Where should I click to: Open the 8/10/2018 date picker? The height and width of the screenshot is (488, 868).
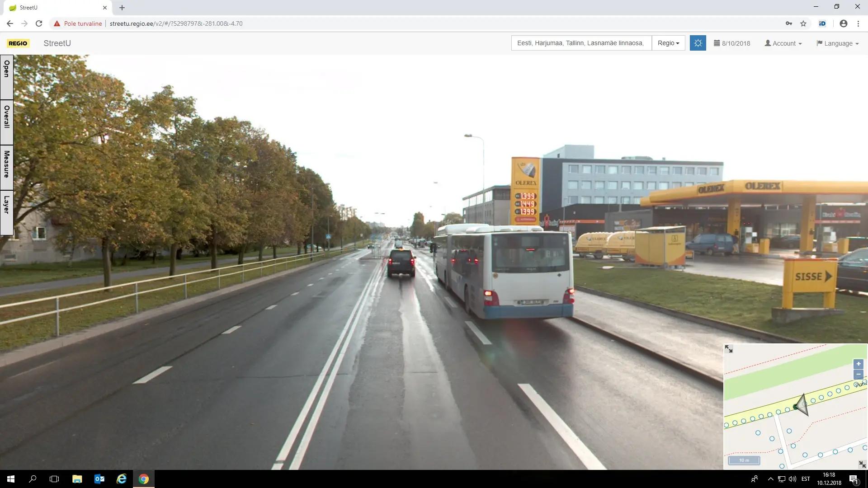[x=732, y=43]
